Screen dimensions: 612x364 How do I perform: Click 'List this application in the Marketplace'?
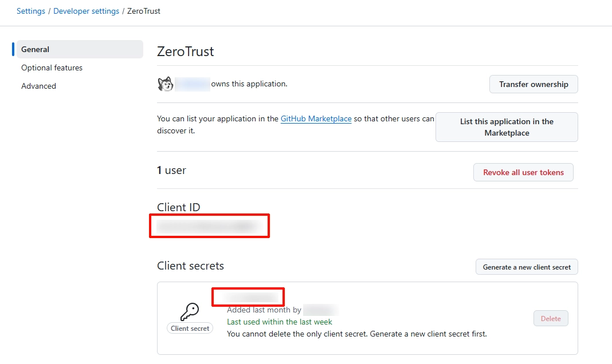pyautogui.click(x=507, y=127)
